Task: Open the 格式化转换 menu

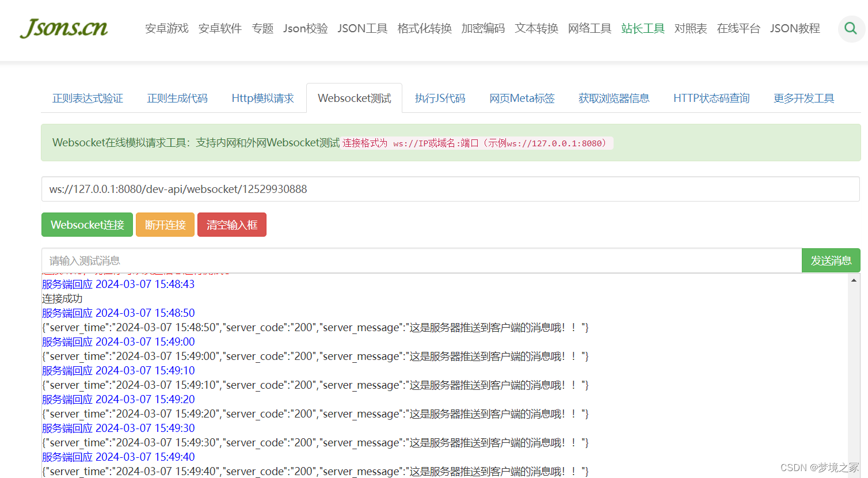Action: (x=425, y=28)
